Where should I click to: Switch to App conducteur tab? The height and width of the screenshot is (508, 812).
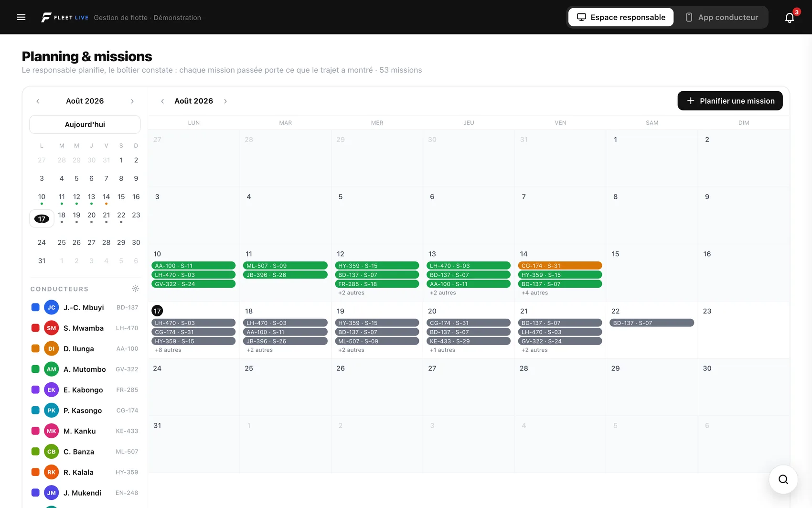(722, 17)
